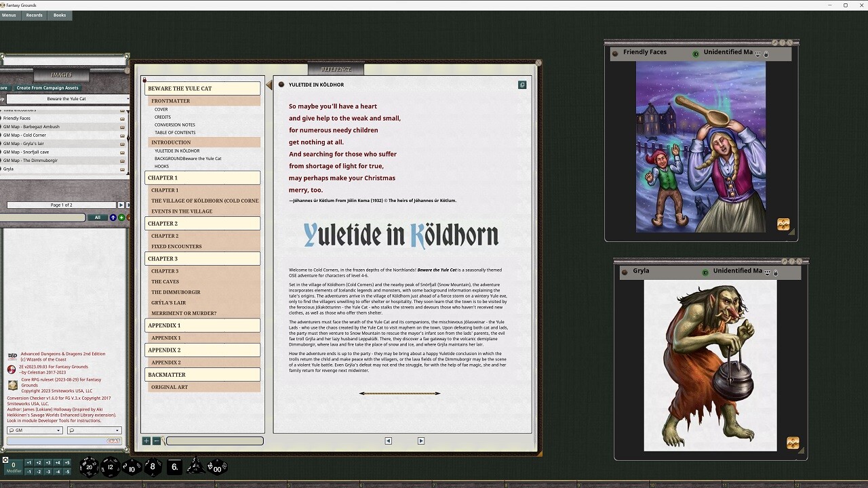Click the toolbar icon in the Friendly Faces image
Screen dimensions: 868x488
[x=783, y=224]
